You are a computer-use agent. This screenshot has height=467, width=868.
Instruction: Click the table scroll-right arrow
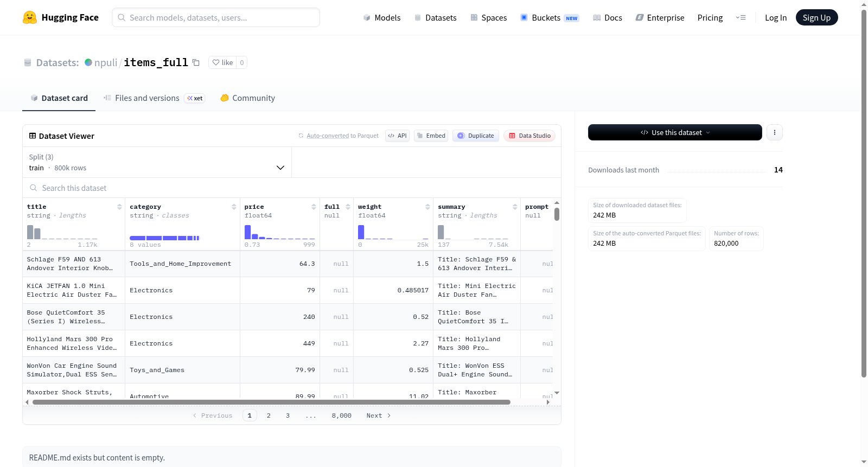pos(548,402)
